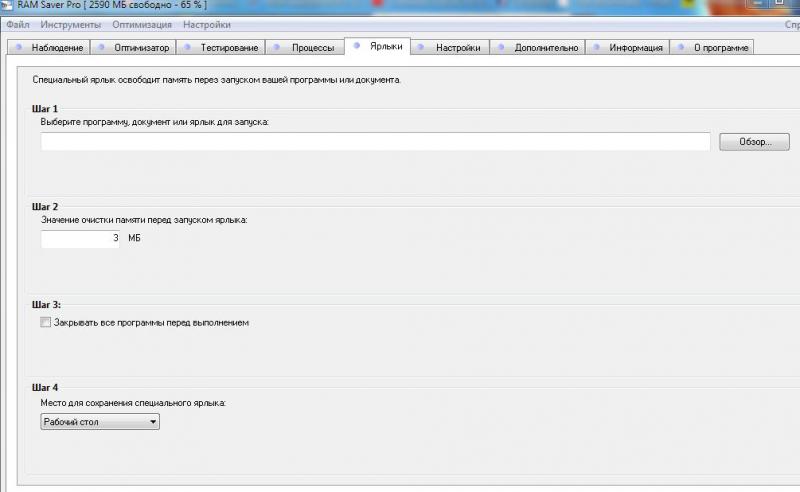Switch to the Наблюдение tab
The height and width of the screenshot is (492, 800).
(x=49, y=47)
